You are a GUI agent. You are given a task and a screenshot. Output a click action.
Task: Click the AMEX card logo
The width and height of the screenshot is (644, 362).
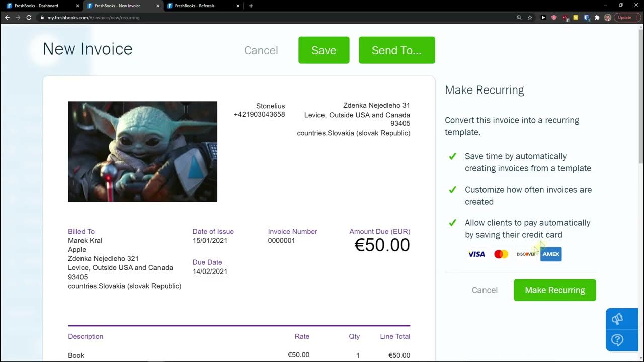tap(551, 254)
